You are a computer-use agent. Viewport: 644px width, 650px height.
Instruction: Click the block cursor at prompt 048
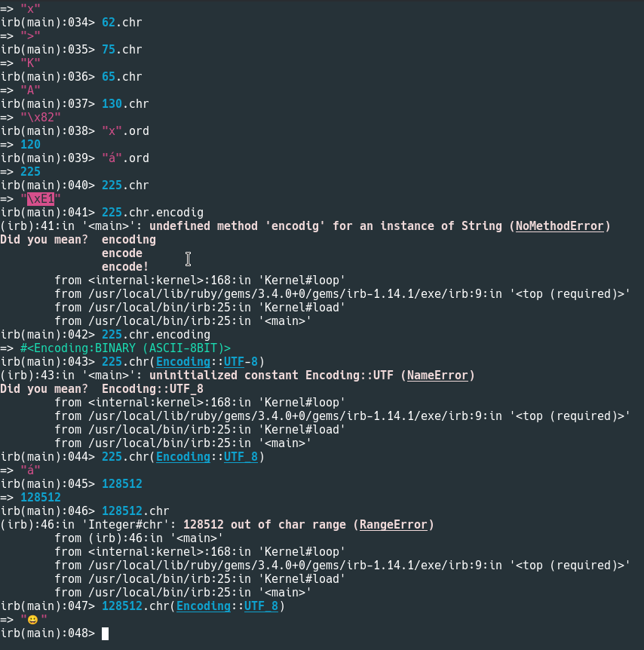(x=106, y=633)
